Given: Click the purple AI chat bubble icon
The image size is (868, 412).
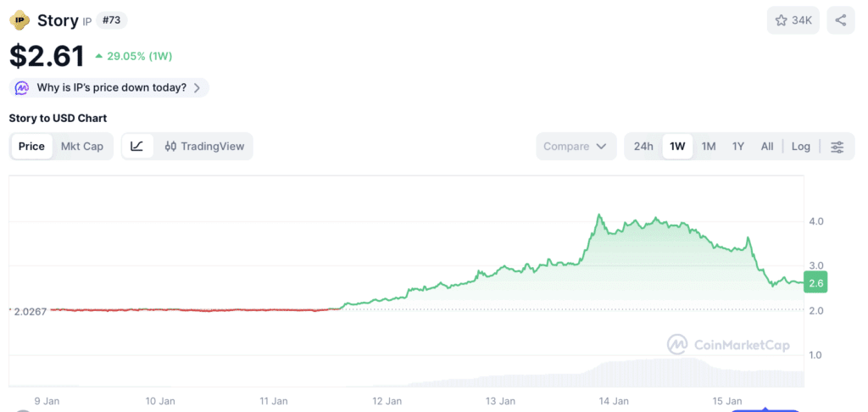Looking at the screenshot, I should (21, 87).
